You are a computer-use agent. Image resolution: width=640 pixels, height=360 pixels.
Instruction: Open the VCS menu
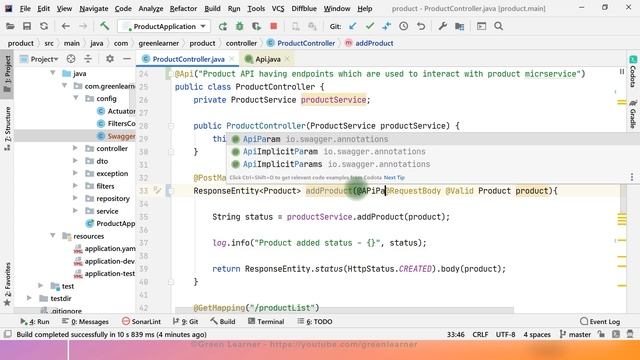click(278, 9)
